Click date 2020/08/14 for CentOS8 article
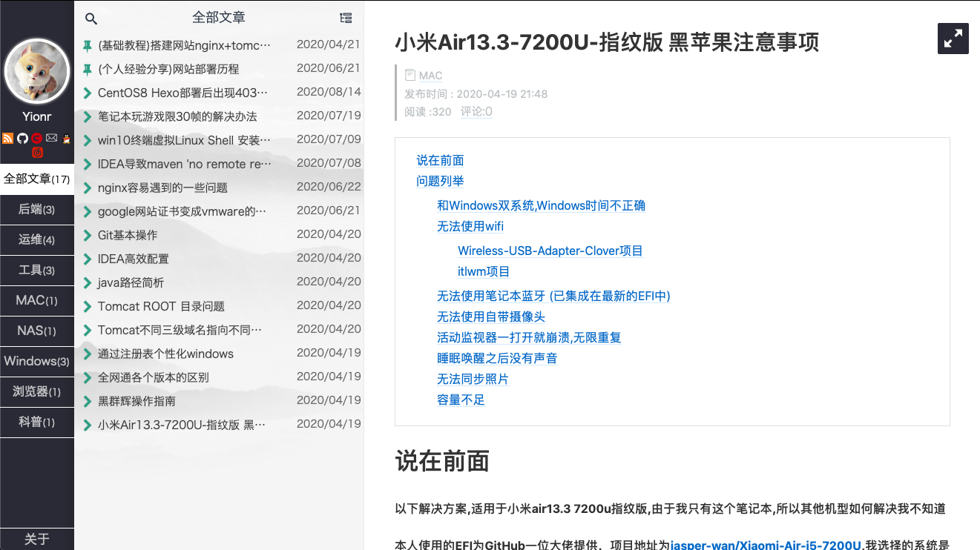980x550 pixels. [x=329, y=92]
